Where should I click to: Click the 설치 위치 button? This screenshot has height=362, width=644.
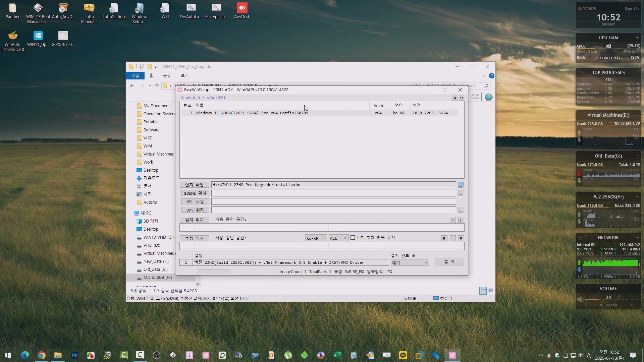click(194, 220)
